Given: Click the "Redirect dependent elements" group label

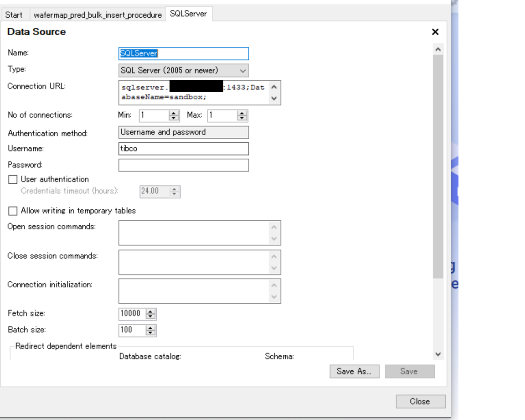Looking at the screenshot, I should coord(66,346).
